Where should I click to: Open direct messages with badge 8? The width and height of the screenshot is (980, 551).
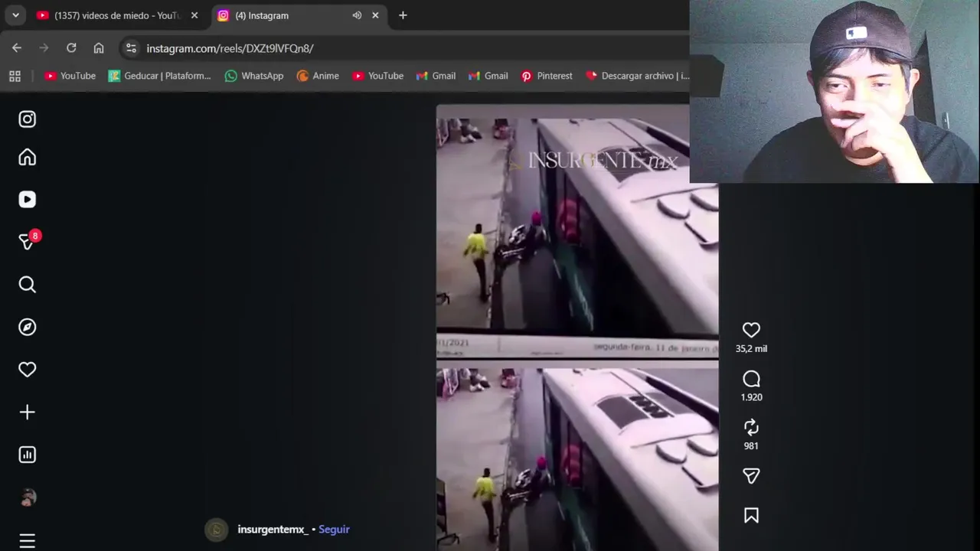pyautogui.click(x=28, y=242)
